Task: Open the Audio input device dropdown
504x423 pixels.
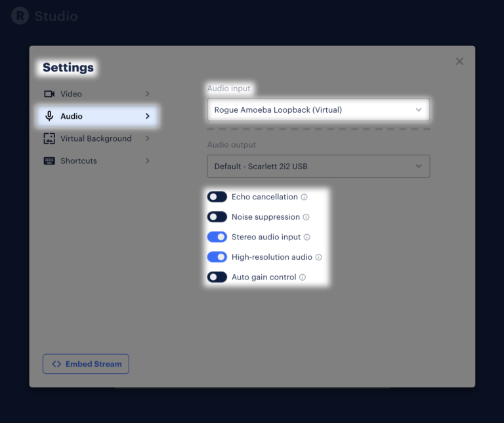Action: (x=318, y=110)
